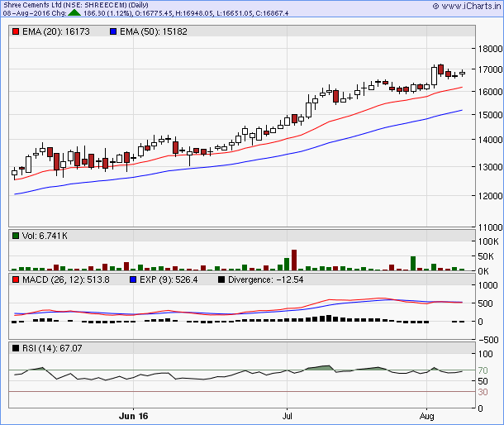Click the 'Jun 16' date axis label
Screen dimensions: 504x425
coord(133,416)
